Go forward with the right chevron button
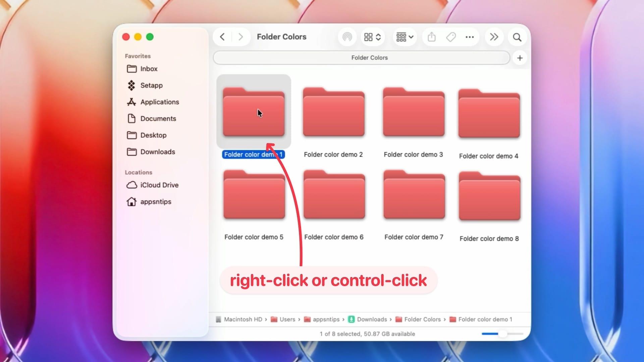Viewport: 644px width, 362px height. tap(240, 37)
